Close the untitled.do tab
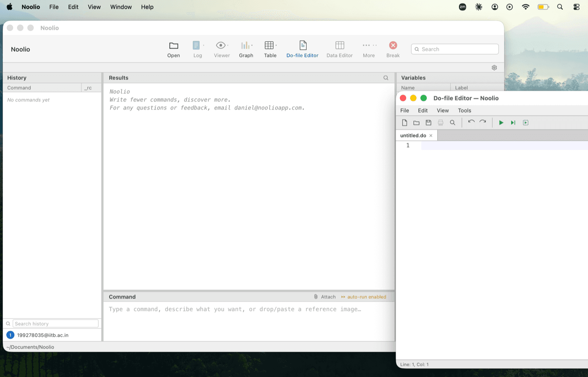The width and height of the screenshot is (588, 377). pyautogui.click(x=431, y=135)
